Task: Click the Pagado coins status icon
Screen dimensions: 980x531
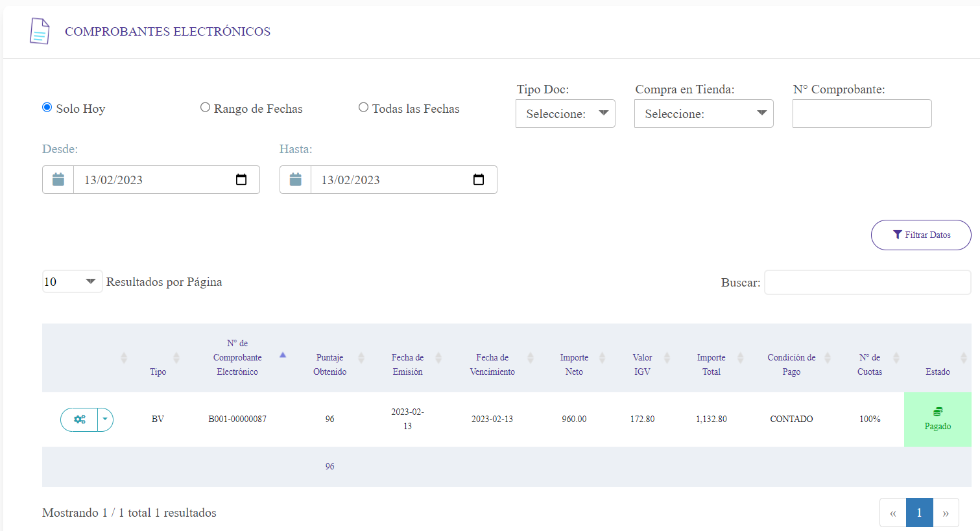Action: 937,412
